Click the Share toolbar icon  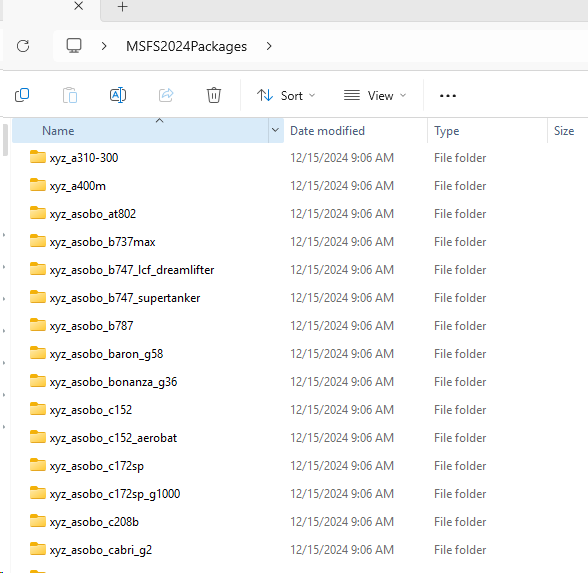point(166,95)
